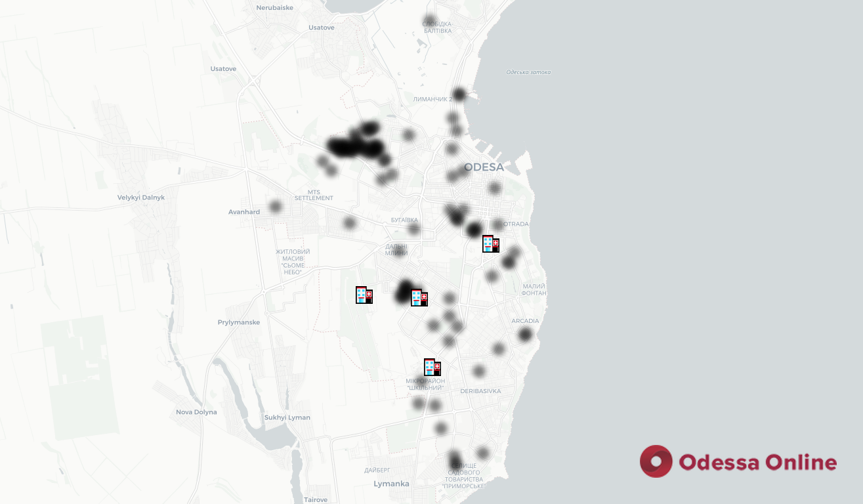Click the садового товариства Приморське label
863x504 pixels.
tap(464, 476)
